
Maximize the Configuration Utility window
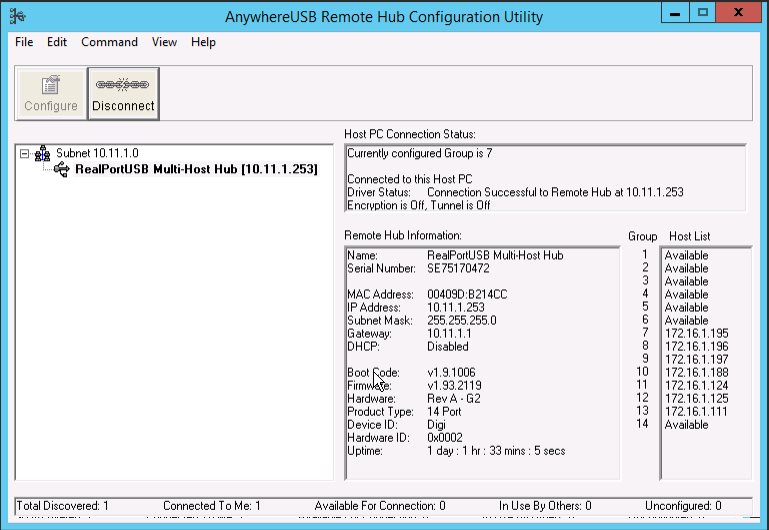[703, 13]
